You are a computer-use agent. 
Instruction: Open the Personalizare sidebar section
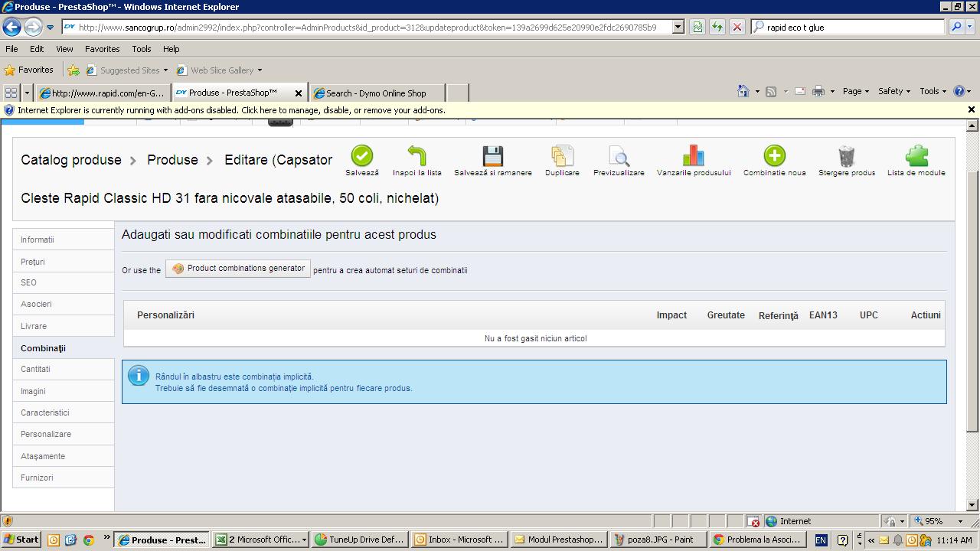pos(64,434)
